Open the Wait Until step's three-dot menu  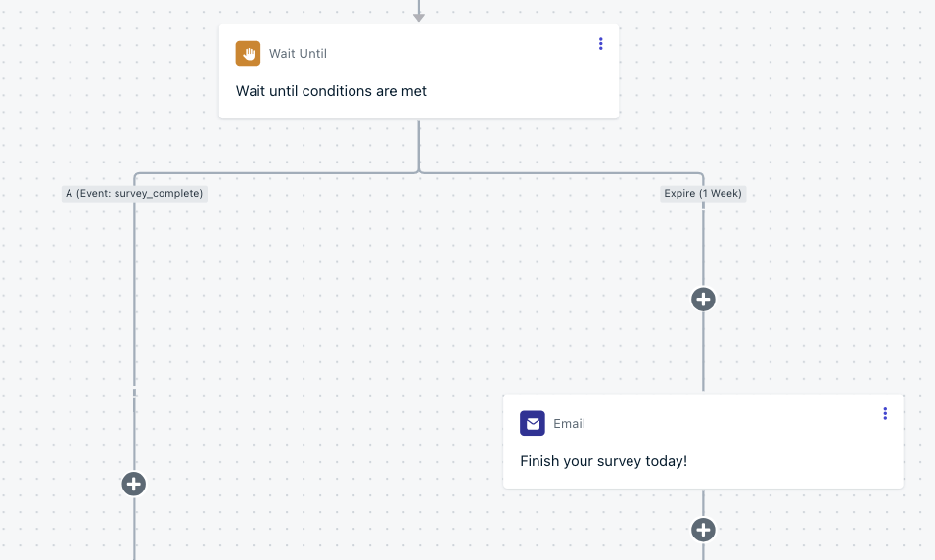(x=600, y=43)
